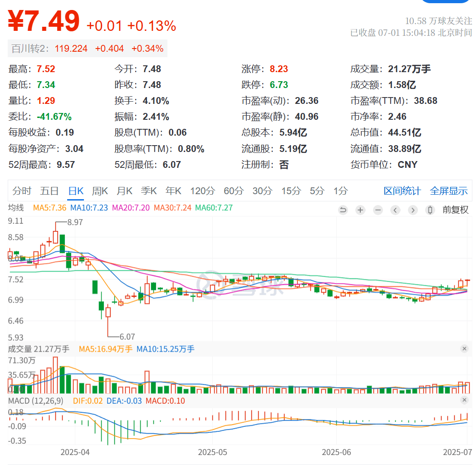Screen dimensions: 476x465
Task: Zoom out the chart with minus icon
Action: click(x=378, y=210)
